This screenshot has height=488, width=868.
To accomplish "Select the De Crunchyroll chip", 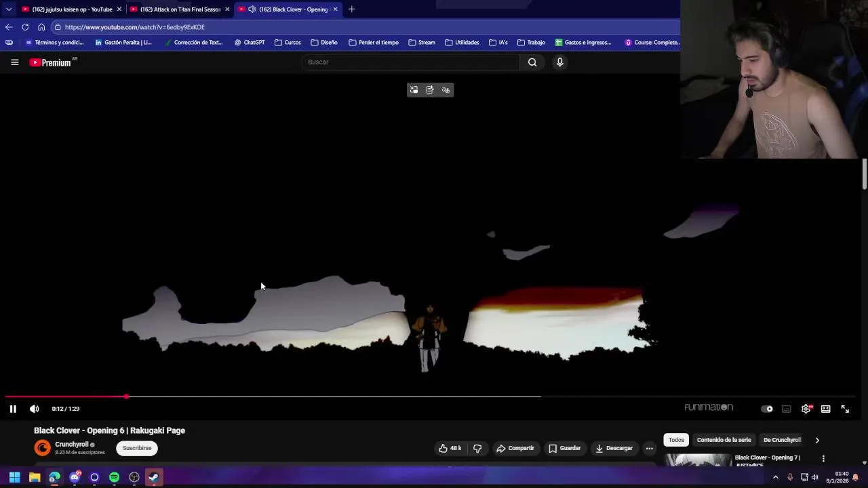I will coord(782,440).
